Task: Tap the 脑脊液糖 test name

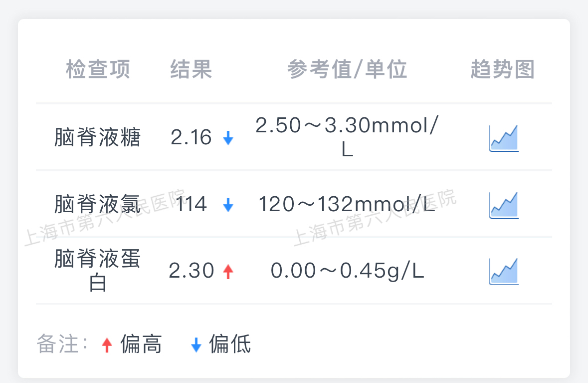Action: coord(97,137)
